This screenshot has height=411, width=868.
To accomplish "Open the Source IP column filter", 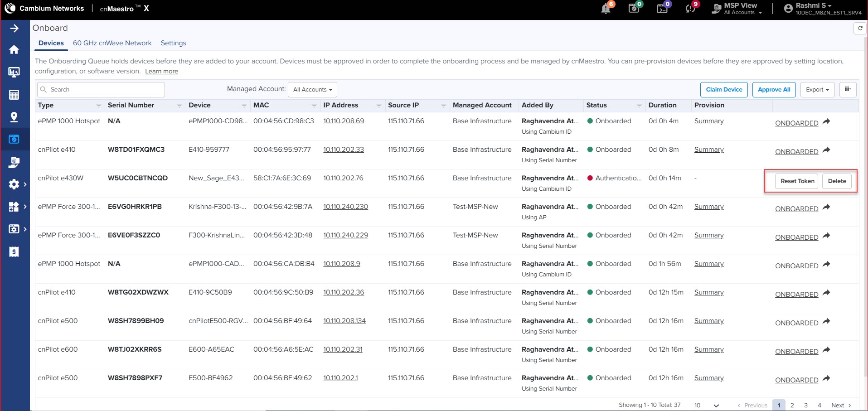I will 443,106.
